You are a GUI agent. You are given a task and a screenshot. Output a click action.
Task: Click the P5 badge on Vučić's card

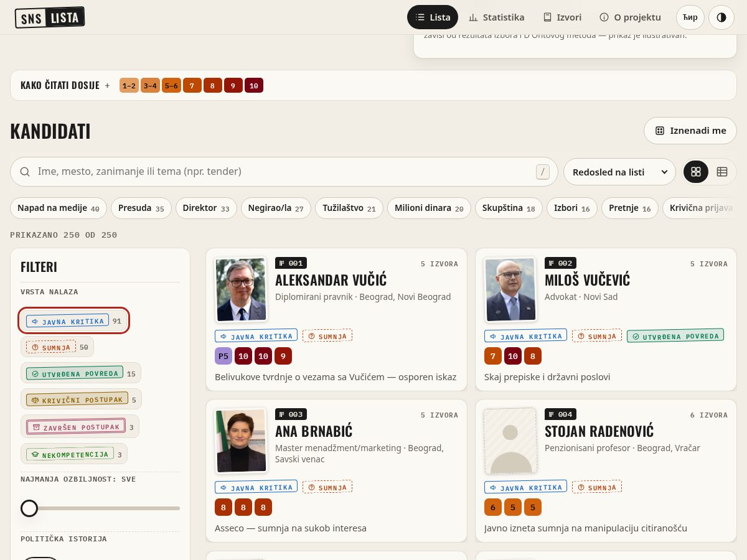[223, 356]
